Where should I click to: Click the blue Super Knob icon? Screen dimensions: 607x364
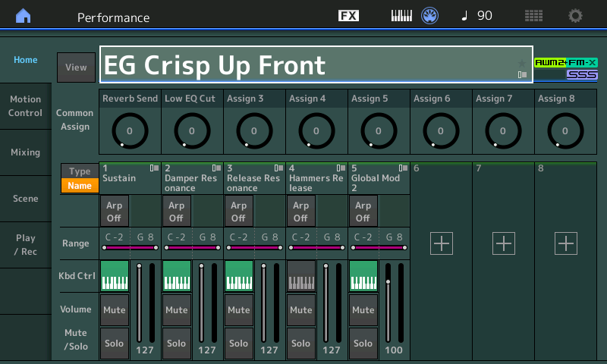(429, 16)
